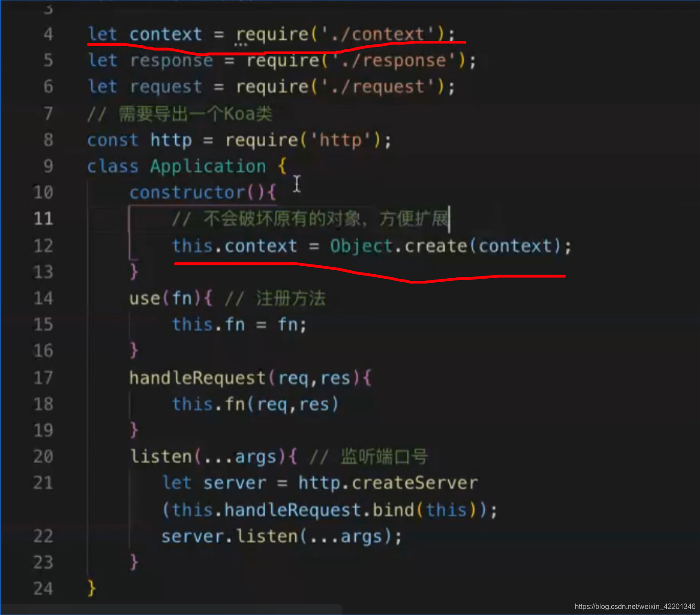
Task: Click './request' string on line 6
Action: [379, 87]
